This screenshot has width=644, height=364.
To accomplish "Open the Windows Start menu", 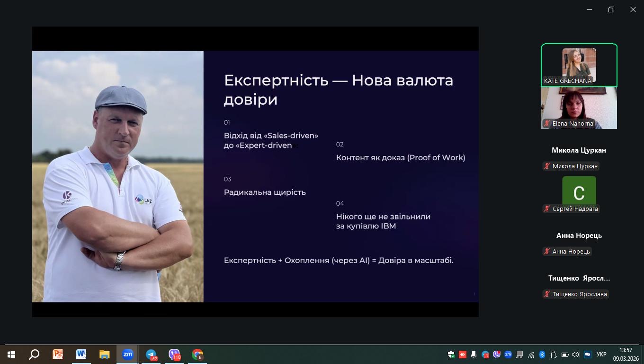I will (x=11, y=355).
